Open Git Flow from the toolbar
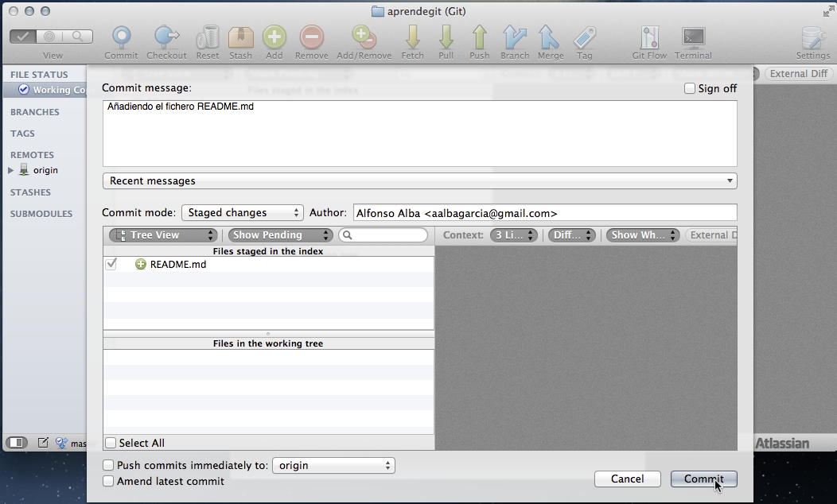The image size is (837, 504). pos(649,37)
